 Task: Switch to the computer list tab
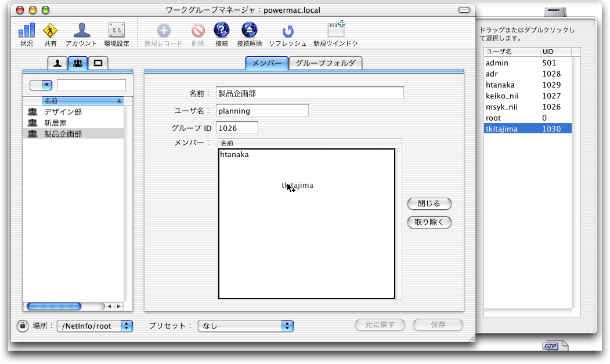[98, 63]
